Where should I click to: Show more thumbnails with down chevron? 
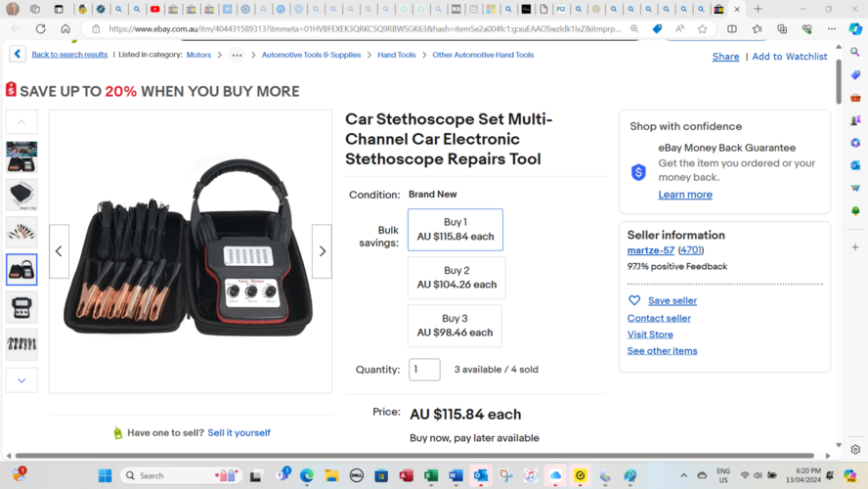point(22,380)
